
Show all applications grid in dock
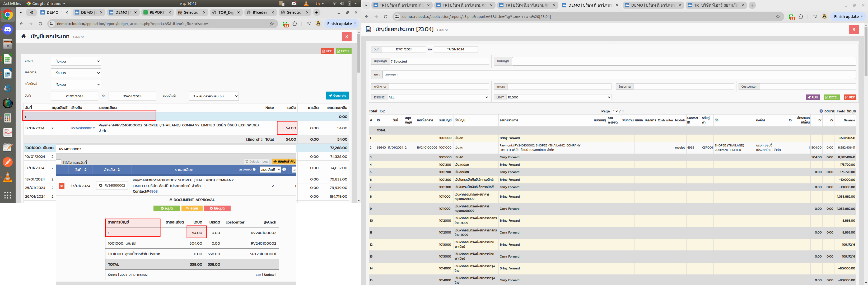tap(7, 195)
